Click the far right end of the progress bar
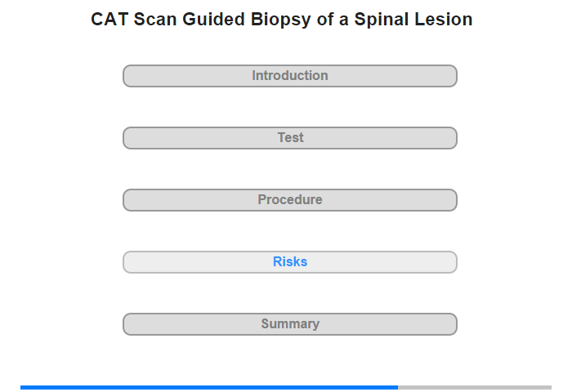The height and width of the screenshot is (392, 572). 550,387
